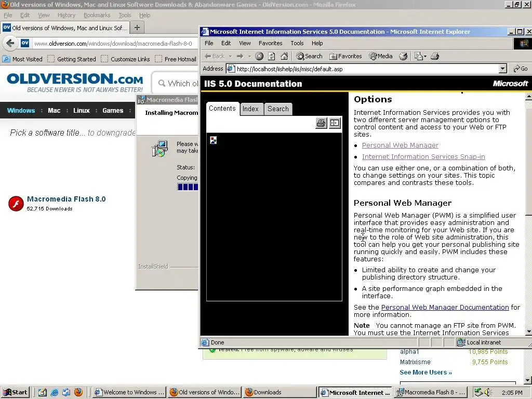Click the red Flash logo icon
This screenshot has width=532, height=399.
16,204
